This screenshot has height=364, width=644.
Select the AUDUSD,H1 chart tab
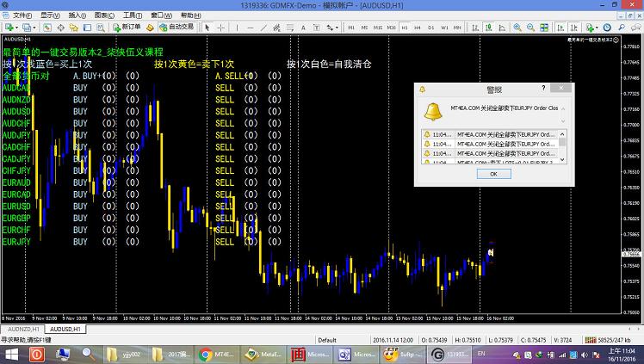coord(65,329)
